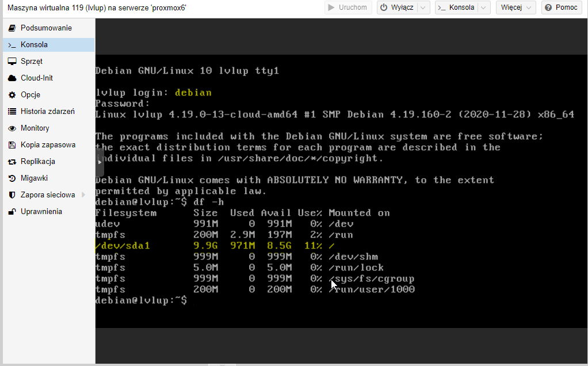Select the Konsola tab in sidebar
The image size is (588, 366).
point(34,45)
